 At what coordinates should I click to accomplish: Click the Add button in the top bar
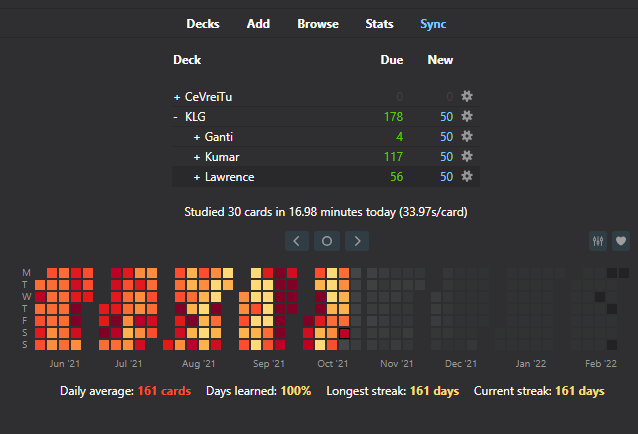[x=258, y=24]
